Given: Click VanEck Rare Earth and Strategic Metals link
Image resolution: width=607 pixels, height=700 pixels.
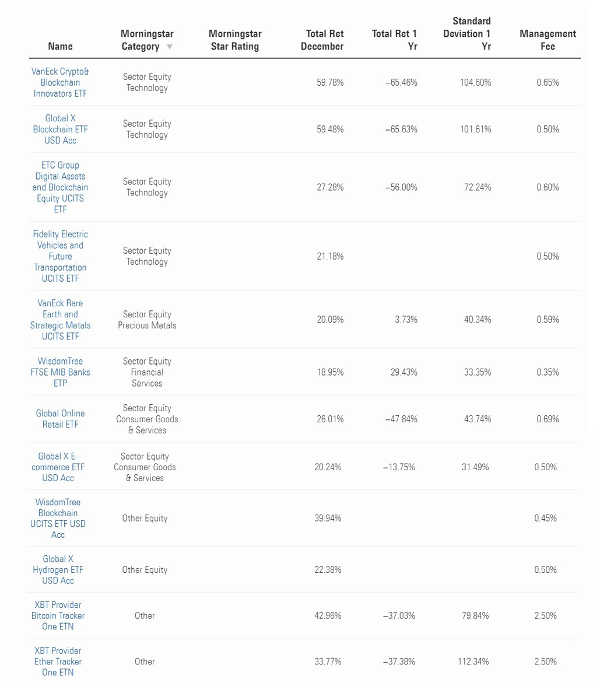Looking at the screenshot, I should (x=60, y=320).
